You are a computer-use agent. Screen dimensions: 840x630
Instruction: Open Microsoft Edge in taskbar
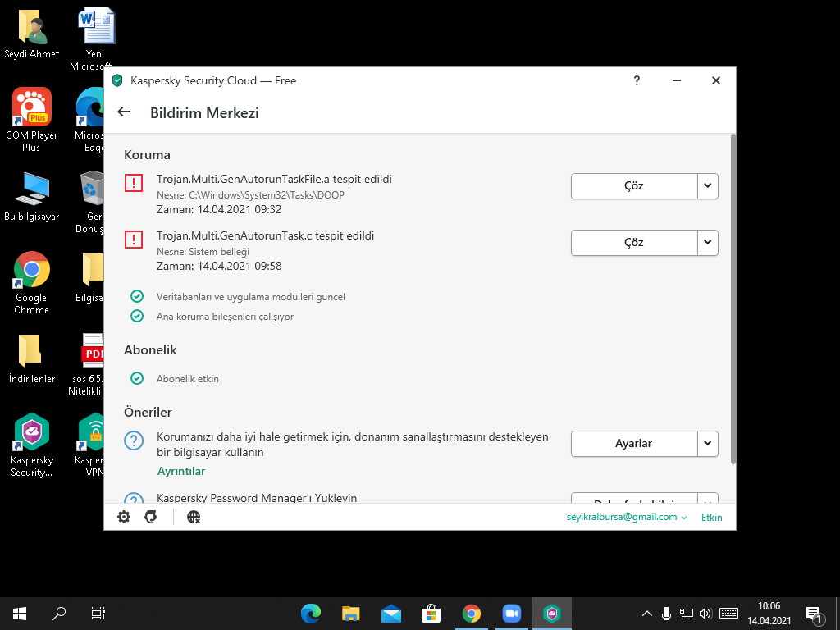[311, 614]
